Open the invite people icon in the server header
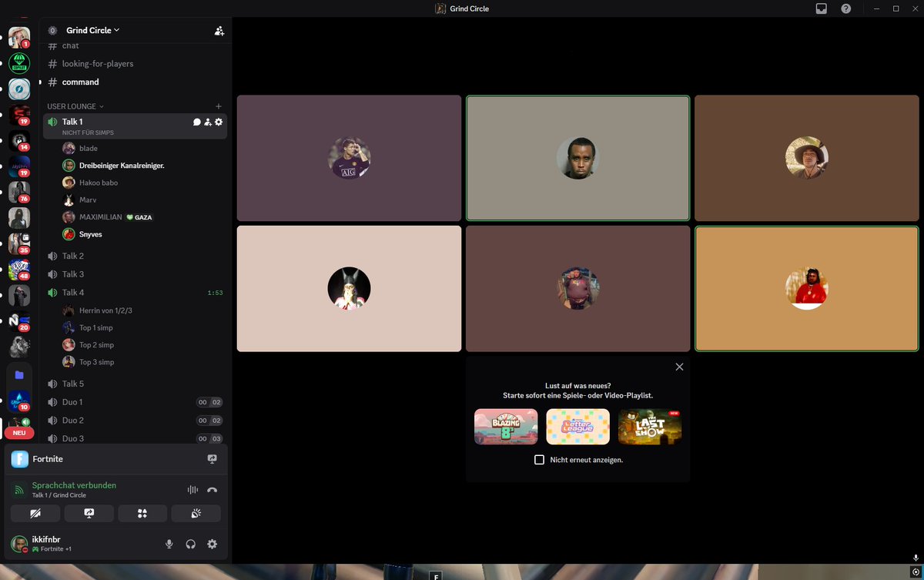The height and width of the screenshot is (580, 924). 219,31
